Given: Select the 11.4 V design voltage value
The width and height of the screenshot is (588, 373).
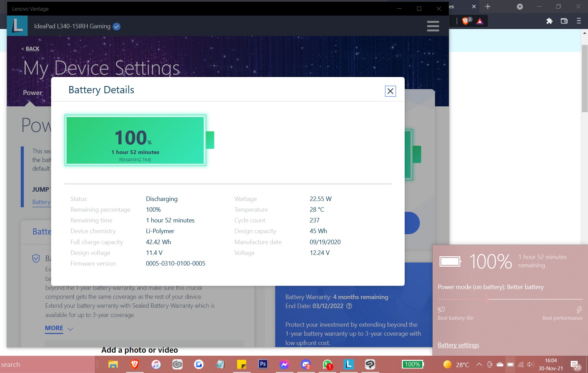Looking at the screenshot, I should pos(154,253).
